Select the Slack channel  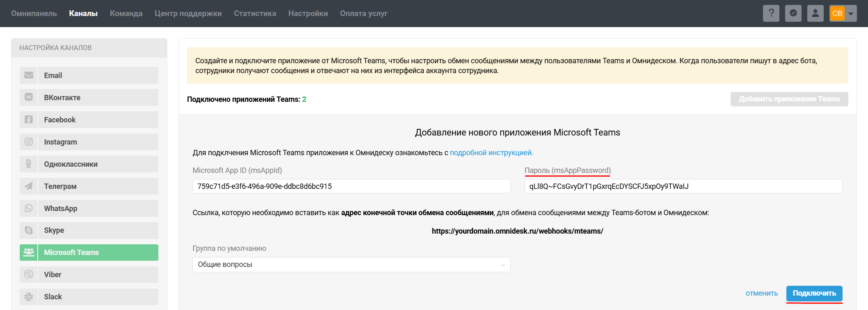[x=89, y=297]
